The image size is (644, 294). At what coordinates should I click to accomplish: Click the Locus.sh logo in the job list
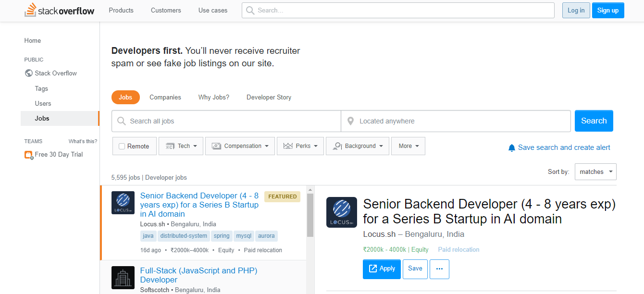point(123,203)
